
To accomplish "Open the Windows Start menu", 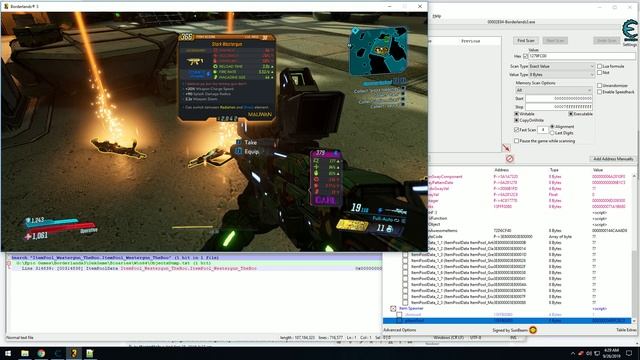I will (8, 353).
